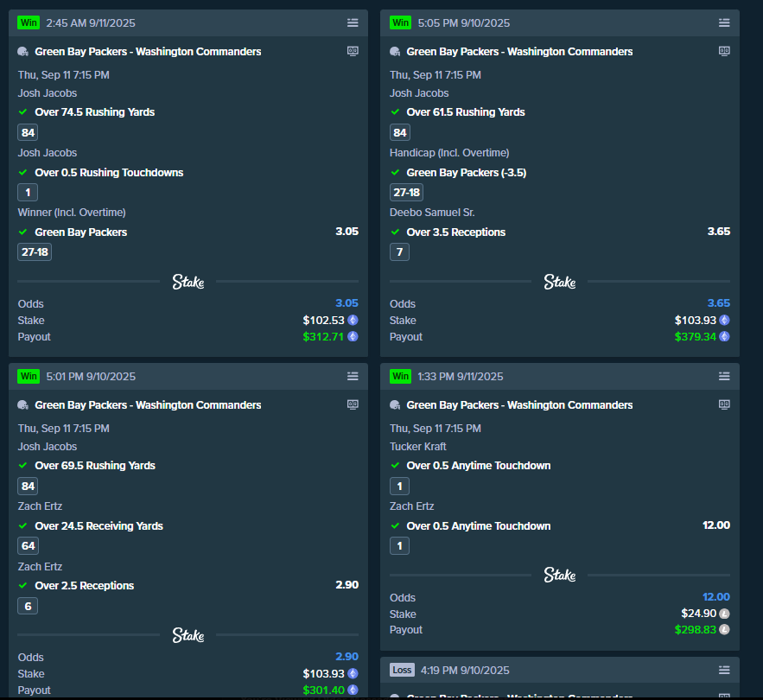The image size is (763, 700).
Task: Select Tucker Kraft Over 0.5 Anytime Touchdown
Action: point(479,465)
